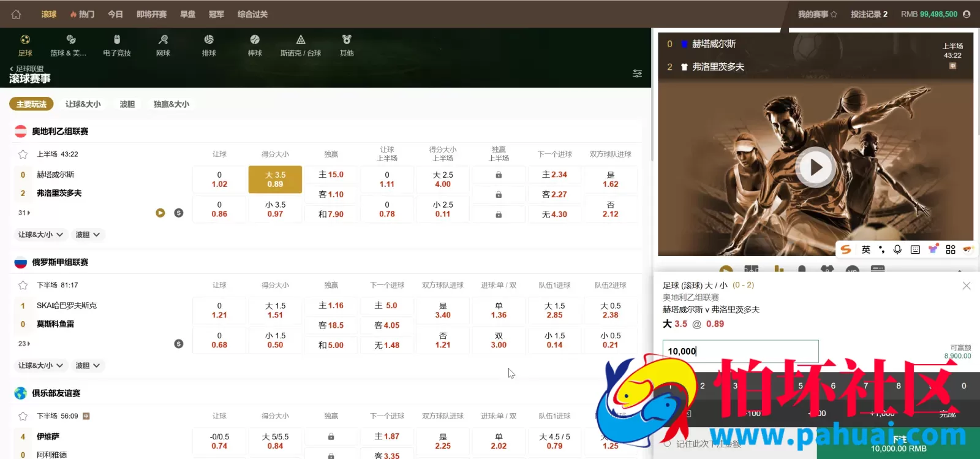Select 小 3.5 at 0.97 odds
This screenshot has width=980, height=459.
[275, 210]
